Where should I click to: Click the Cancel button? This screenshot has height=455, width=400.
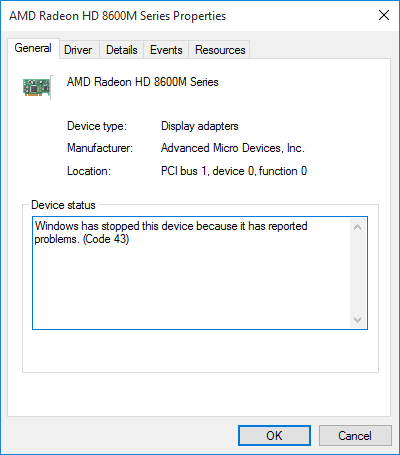tap(355, 435)
